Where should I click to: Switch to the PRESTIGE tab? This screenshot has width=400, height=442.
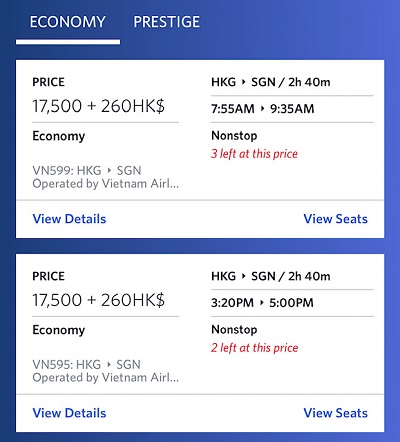(167, 22)
